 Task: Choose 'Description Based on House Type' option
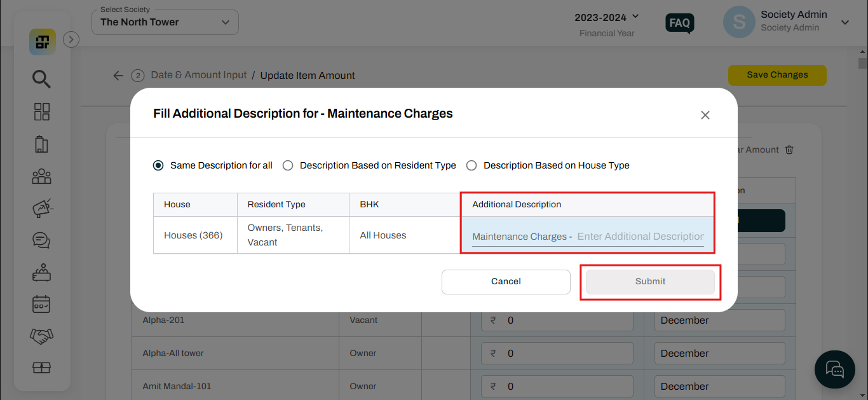click(471, 165)
